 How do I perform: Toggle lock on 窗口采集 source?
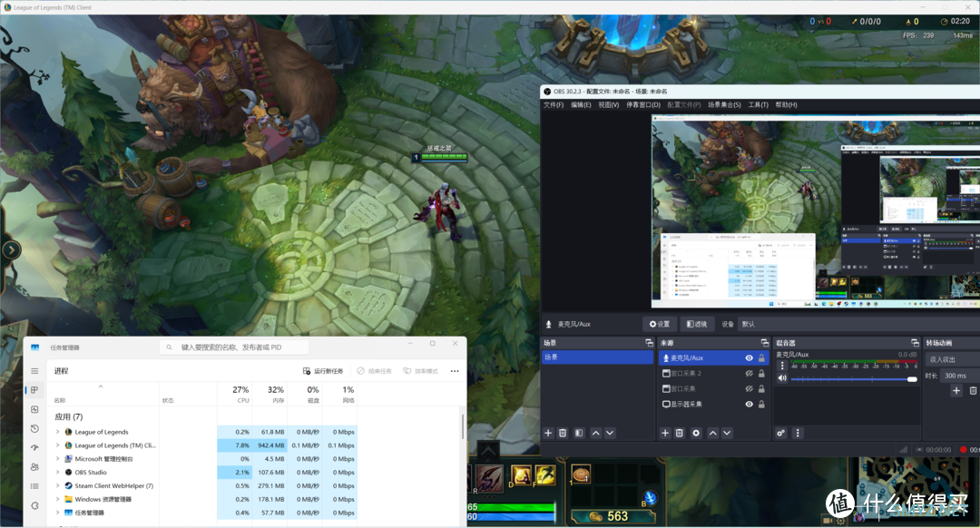(761, 388)
